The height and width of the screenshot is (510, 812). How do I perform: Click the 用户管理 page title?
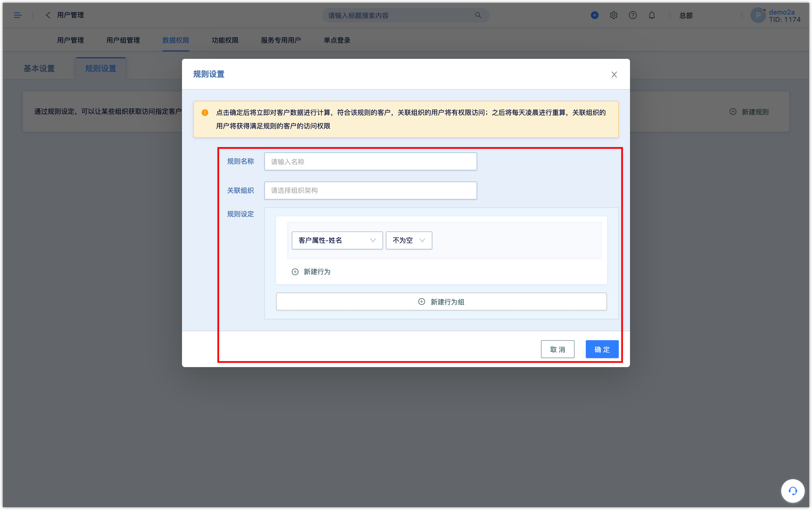[x=70, y=15]
